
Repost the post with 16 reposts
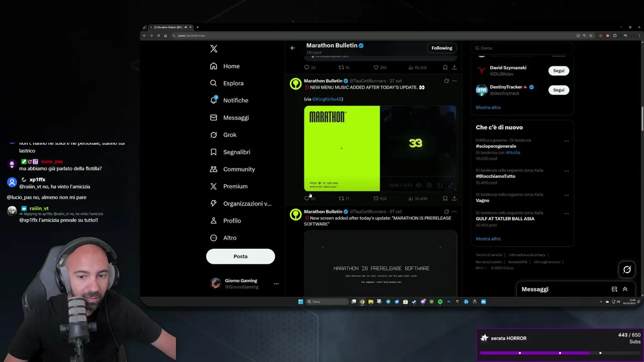pyautogui.click(x=341, y=67)
